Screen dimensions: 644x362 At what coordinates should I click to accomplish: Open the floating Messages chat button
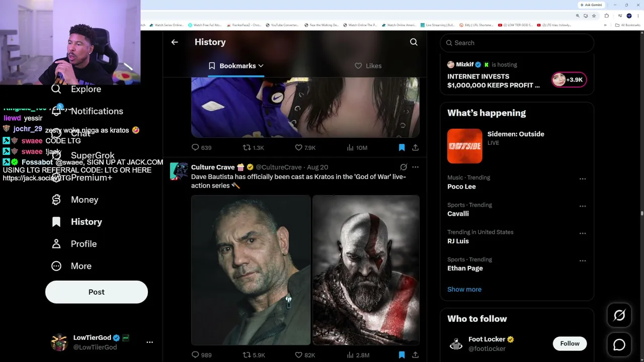[x=619, y=344]
